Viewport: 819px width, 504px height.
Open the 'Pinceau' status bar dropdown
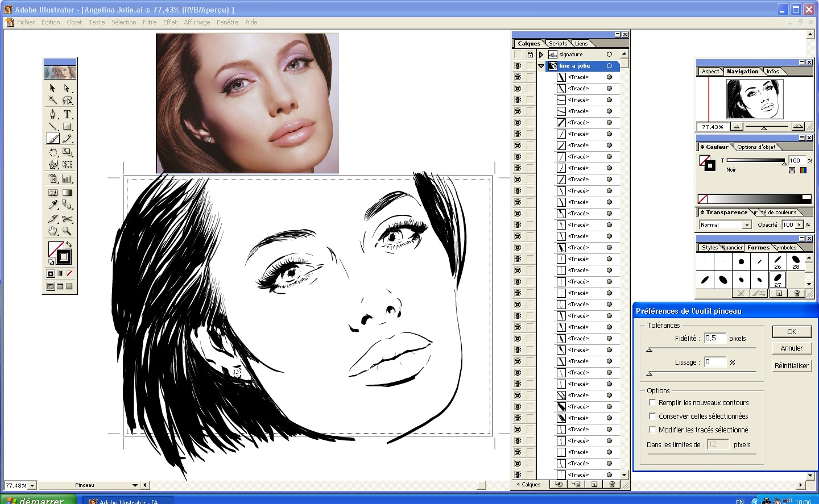click(x=135, y=485)
